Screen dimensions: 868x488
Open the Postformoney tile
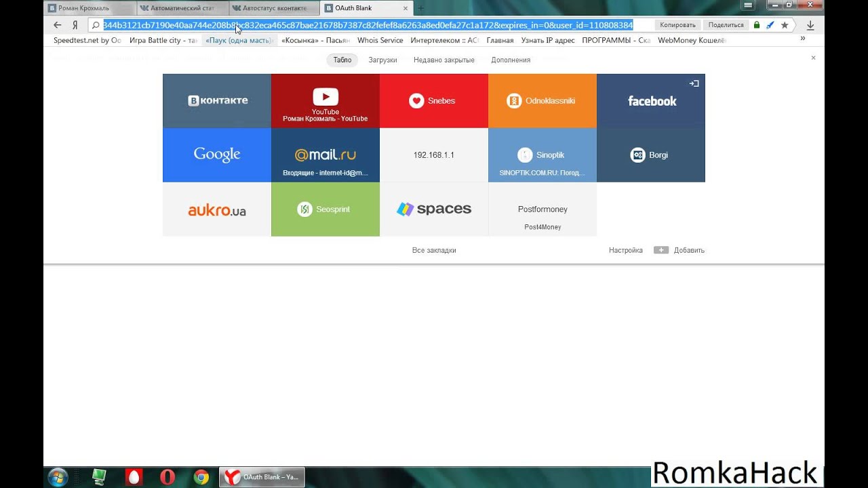(542, 209)
